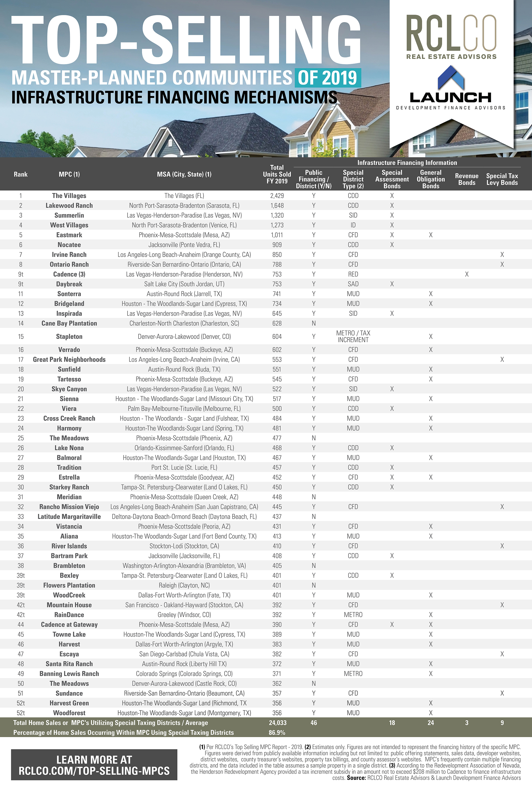The image size is (532, 798).
Task: Click the RCLCO Real Estate Advisors logo
Action: (x=451, y=37)
